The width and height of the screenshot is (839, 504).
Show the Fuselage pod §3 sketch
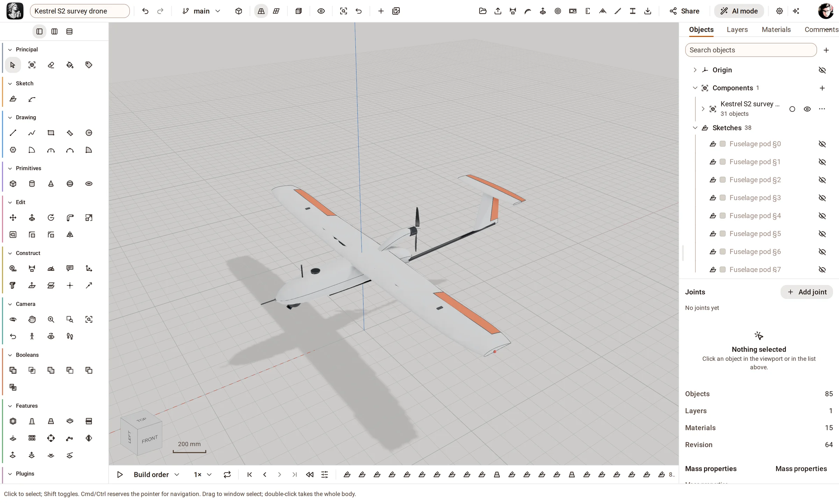pyautogui.click(x=822, y=198)
